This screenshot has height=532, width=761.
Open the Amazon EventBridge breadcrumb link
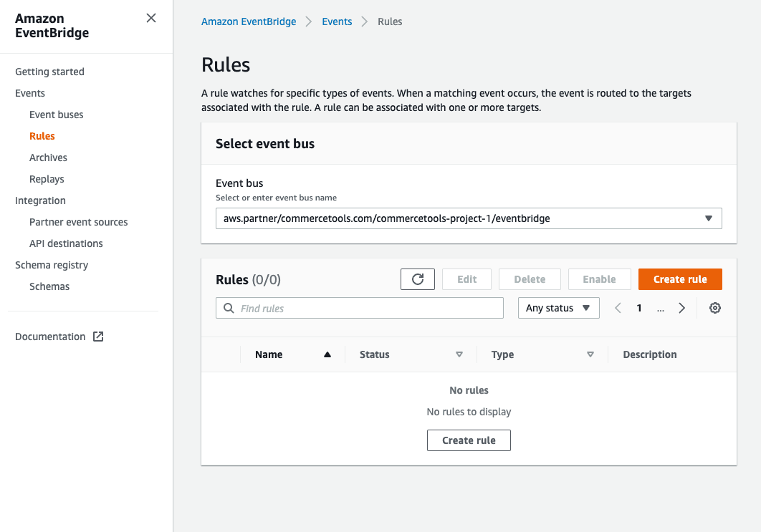(x=249, y=21)
